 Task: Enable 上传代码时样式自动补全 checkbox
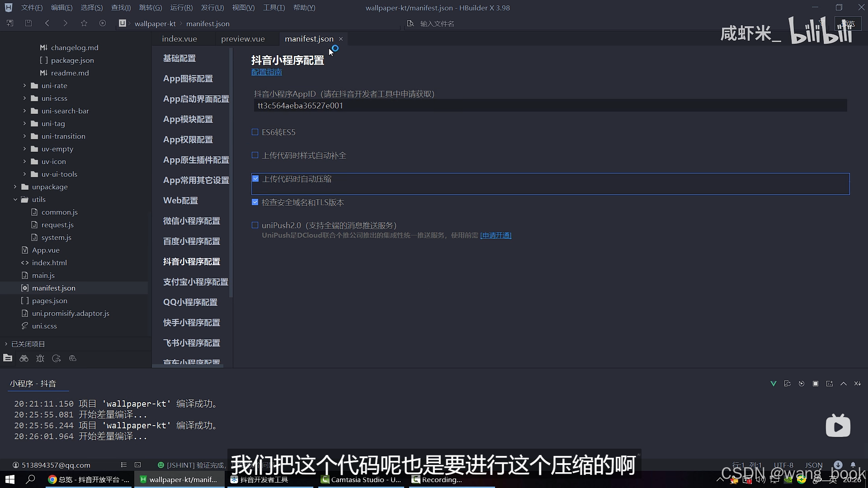click(x=255, y=155)
